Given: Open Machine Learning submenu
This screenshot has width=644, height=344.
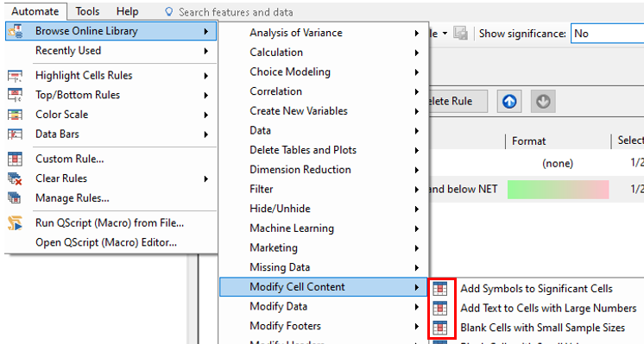Looking at the screenshot, I should click(324, 228).
